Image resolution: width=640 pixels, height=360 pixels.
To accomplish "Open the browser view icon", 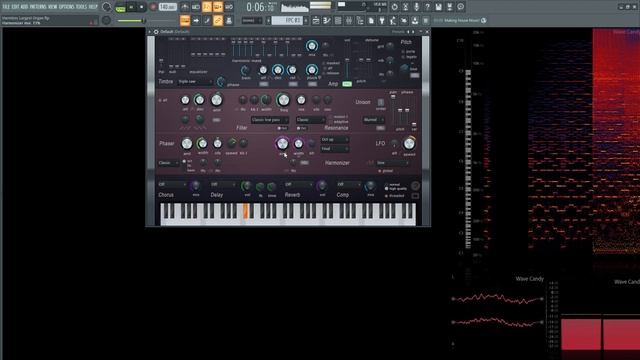I will point(360,20).
